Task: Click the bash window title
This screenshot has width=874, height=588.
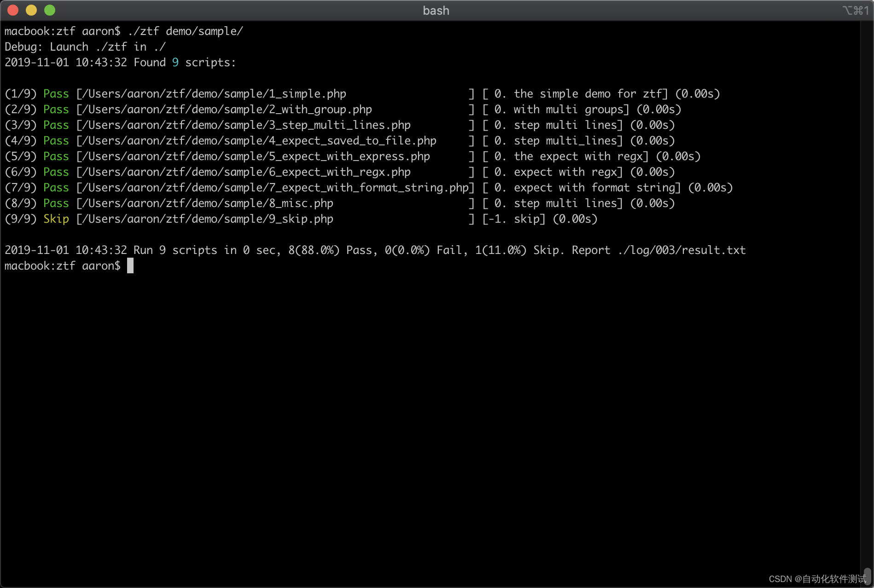Action: point(436,11)
